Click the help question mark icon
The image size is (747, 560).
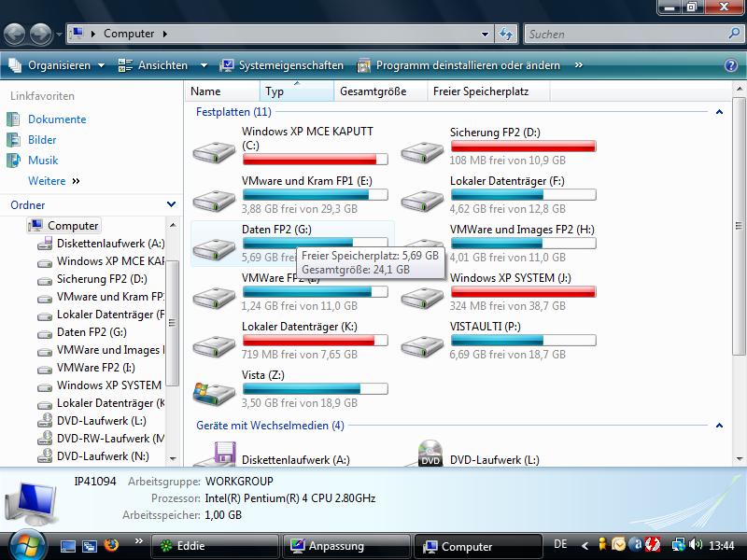pyautogui.click(x=731, y=65)
